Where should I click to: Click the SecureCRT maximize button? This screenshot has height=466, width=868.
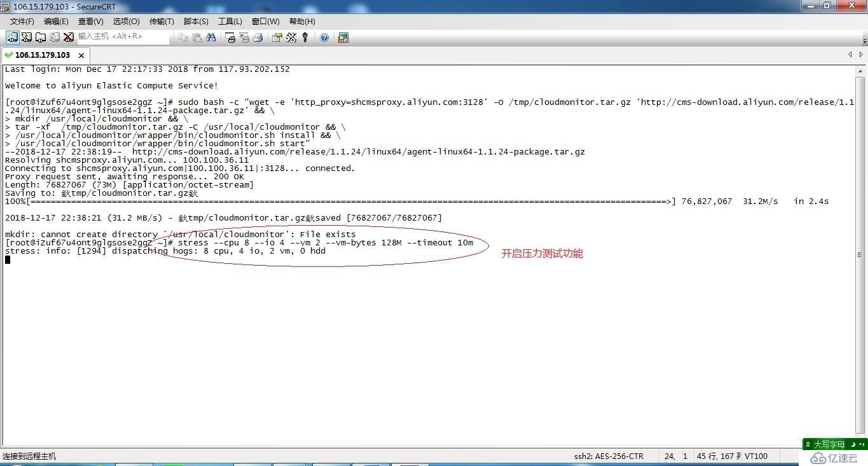(828, 6)
